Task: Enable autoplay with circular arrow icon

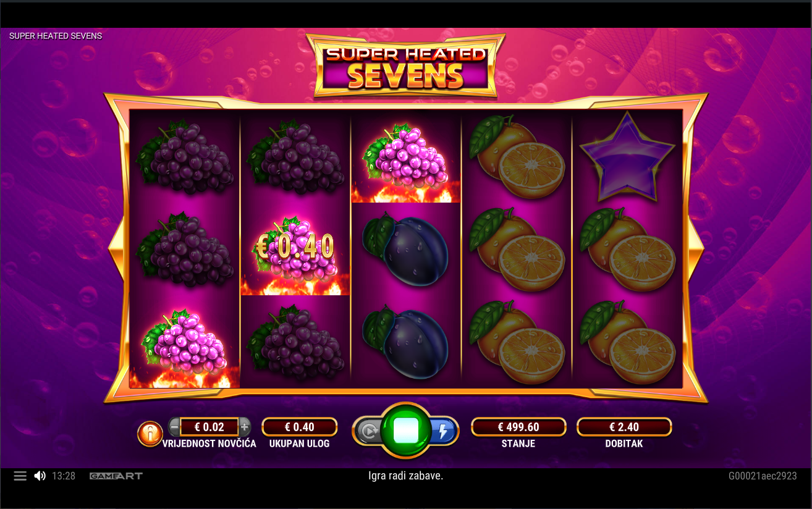Action: click(369, 431)
